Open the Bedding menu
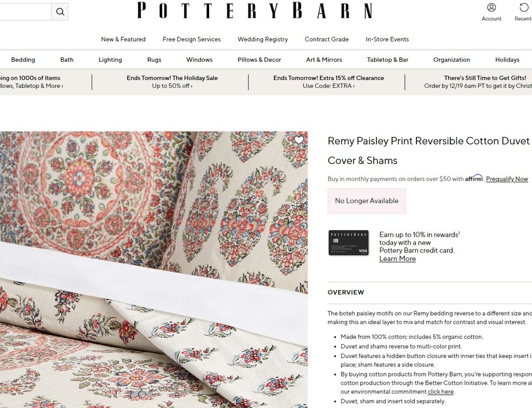532x408 pixels. 23,60
